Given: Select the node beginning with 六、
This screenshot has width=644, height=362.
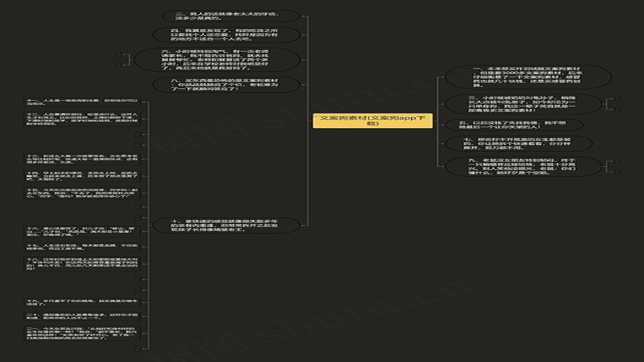Looking at the screenshot, I should click(217, 60).
